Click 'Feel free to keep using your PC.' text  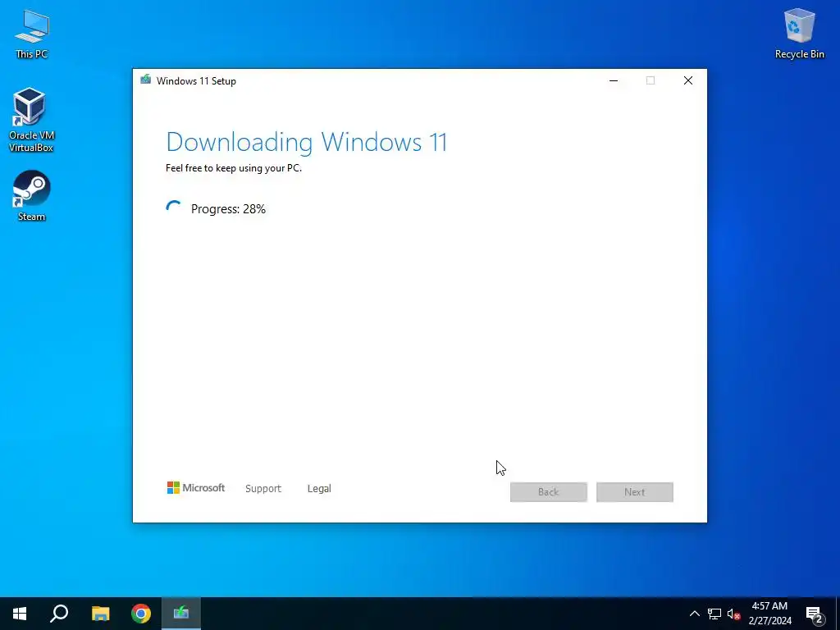(234, 168)
